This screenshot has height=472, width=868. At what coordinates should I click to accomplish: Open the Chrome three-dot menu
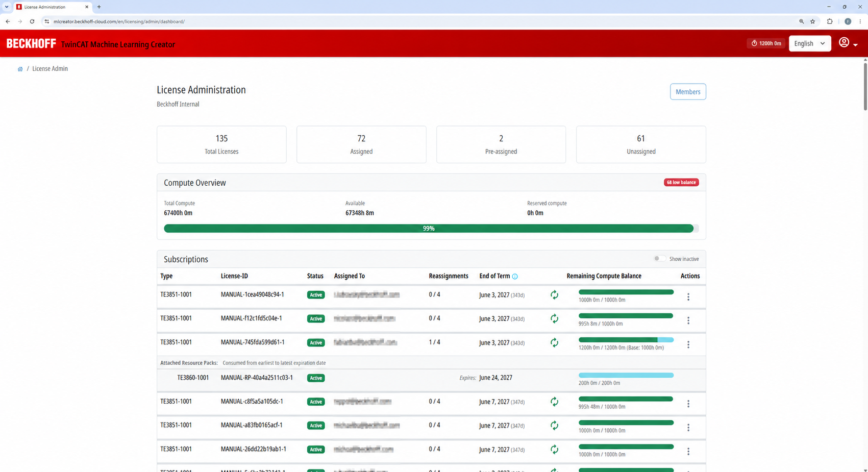860,21
